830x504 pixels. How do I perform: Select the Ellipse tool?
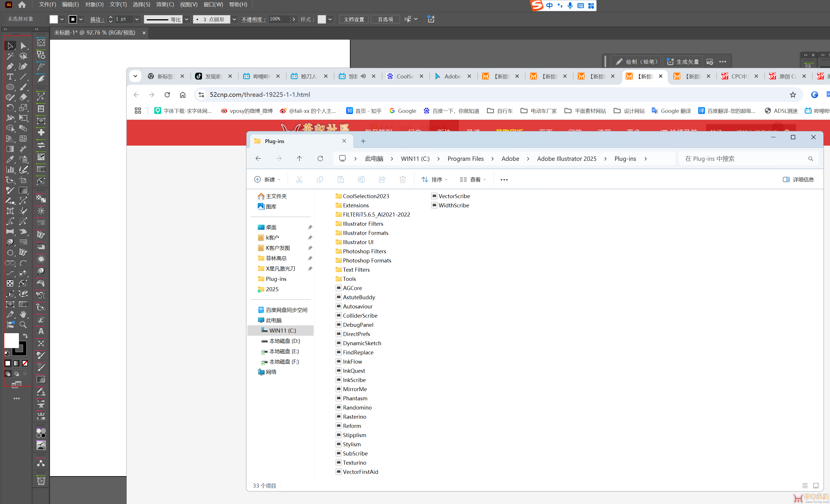point(10,87)
